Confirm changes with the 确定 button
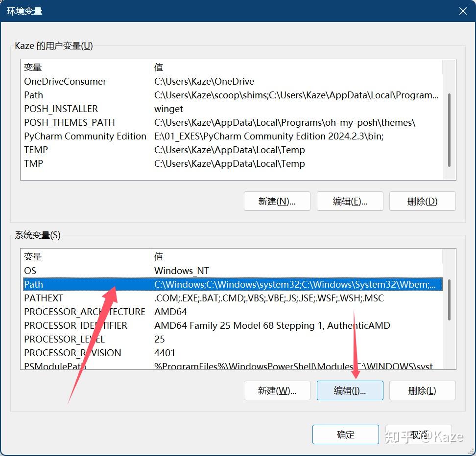 point(345,434)
